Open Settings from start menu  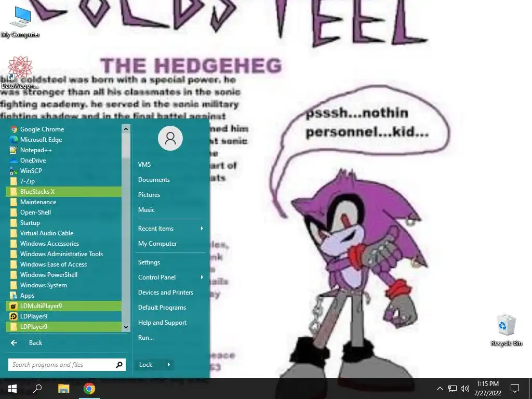[x=170, y=262]
